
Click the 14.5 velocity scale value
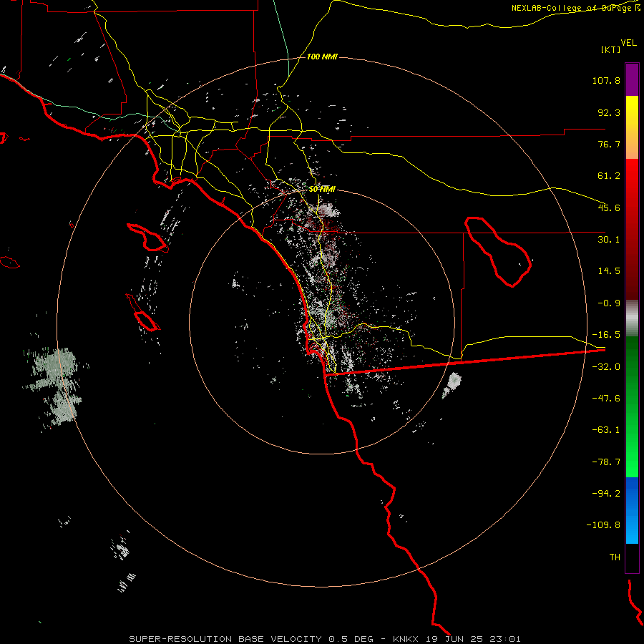point(609,271)
